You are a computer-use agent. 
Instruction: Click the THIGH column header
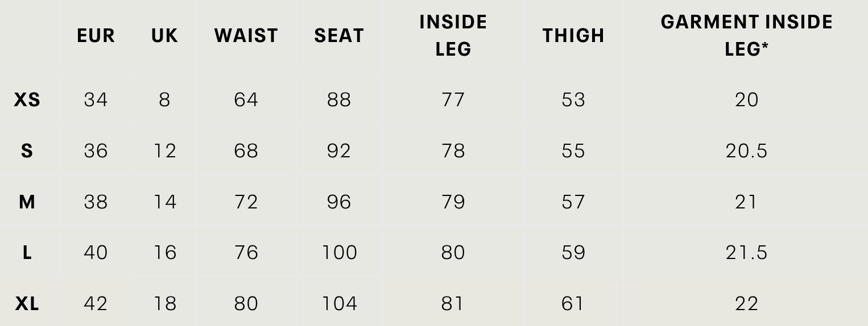click(573, 36)
